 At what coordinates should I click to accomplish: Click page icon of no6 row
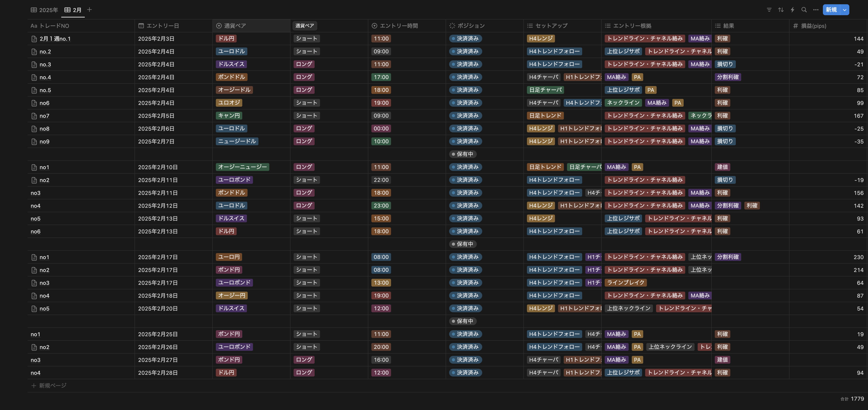pos(34,103)
